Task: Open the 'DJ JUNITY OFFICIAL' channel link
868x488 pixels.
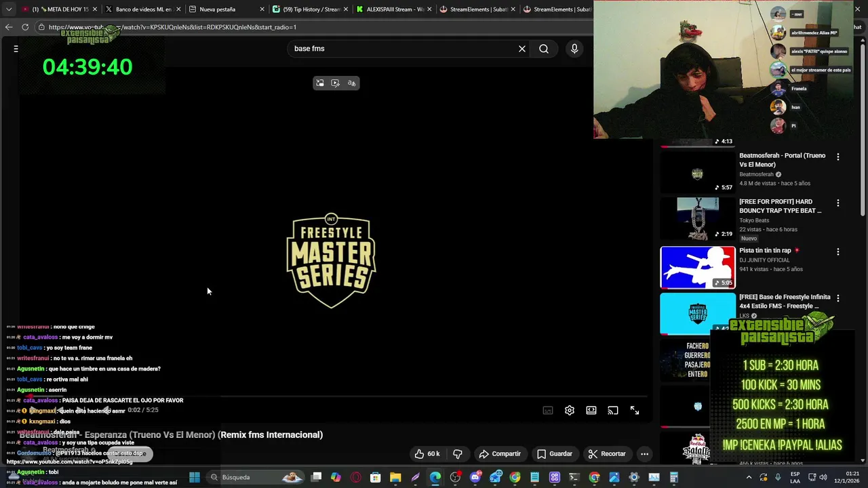Action: 764,260
